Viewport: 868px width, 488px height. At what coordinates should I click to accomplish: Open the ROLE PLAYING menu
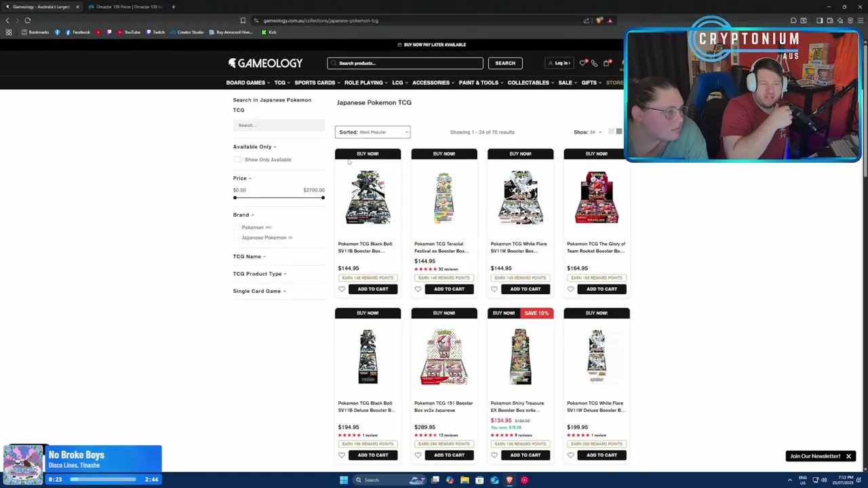[x=366, y=83]
